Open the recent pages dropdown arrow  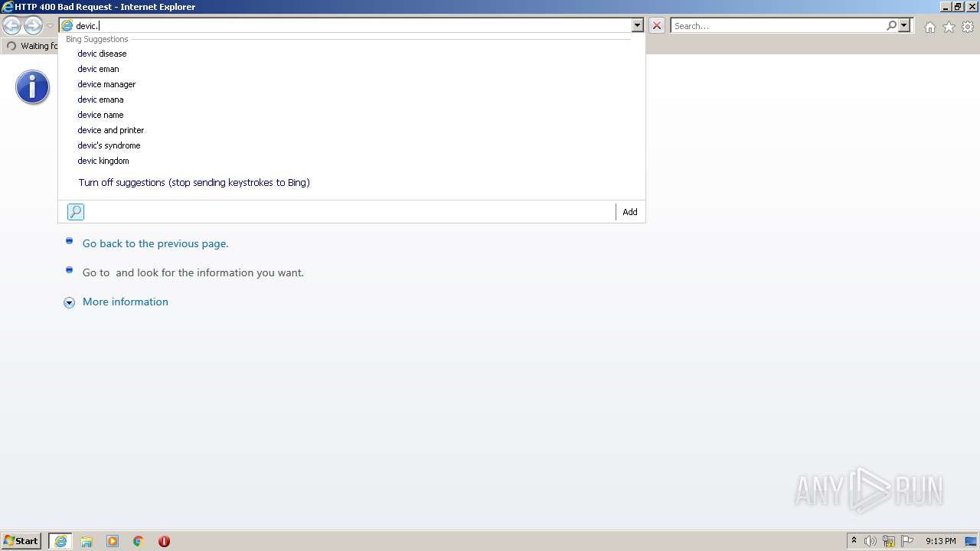[50, 26]
